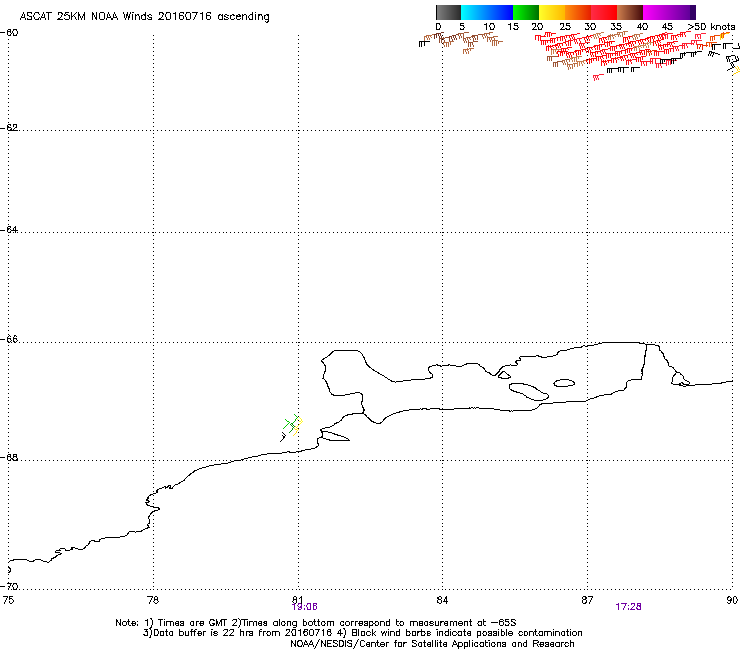
Task: Click the '87' longitude label
Action: 587,600
